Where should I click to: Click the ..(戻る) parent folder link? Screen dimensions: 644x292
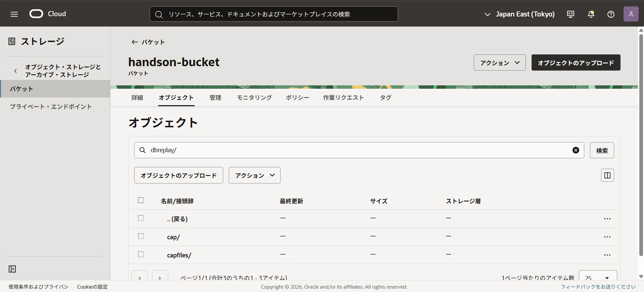coord(177,219)
